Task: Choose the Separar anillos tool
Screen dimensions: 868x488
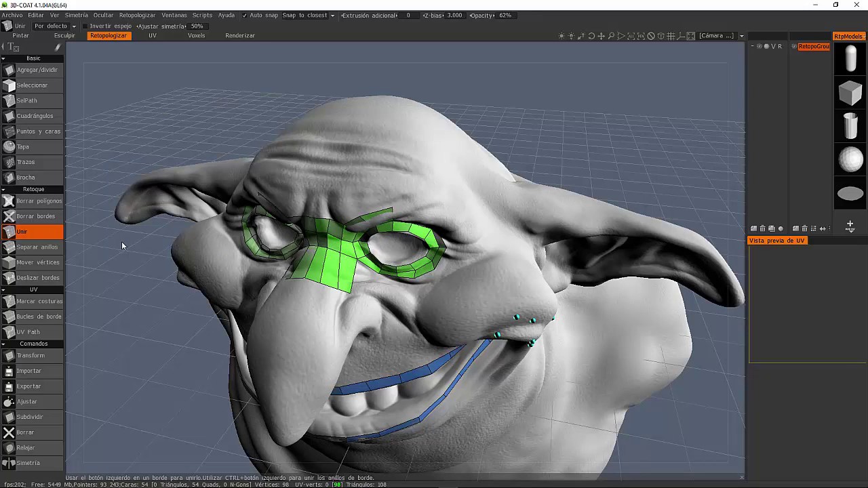Action: pyautogui.click(x=32, y=247)
